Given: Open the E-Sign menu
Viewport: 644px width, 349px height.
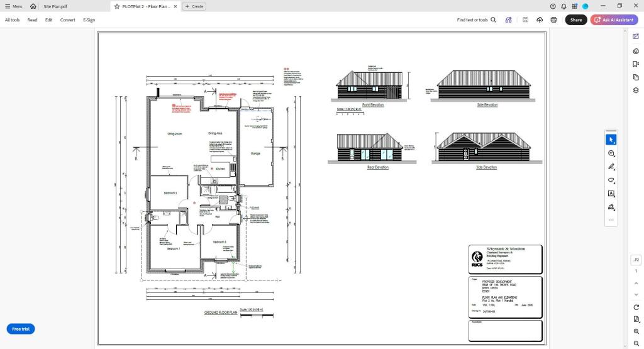Looking at the screenshot, I should pyautogui.click(x=89, y=19).
